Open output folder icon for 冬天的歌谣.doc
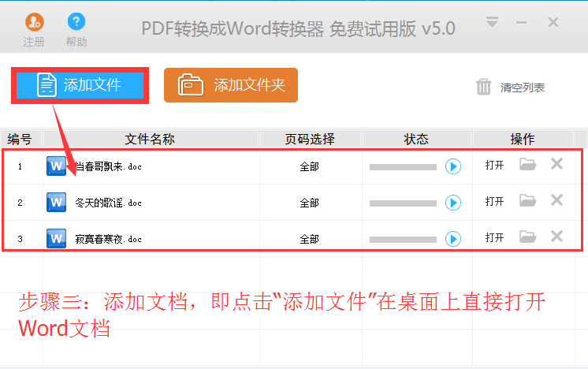This screenshot has width=588, height=369. pyautogui.click(x=527, y=200)
